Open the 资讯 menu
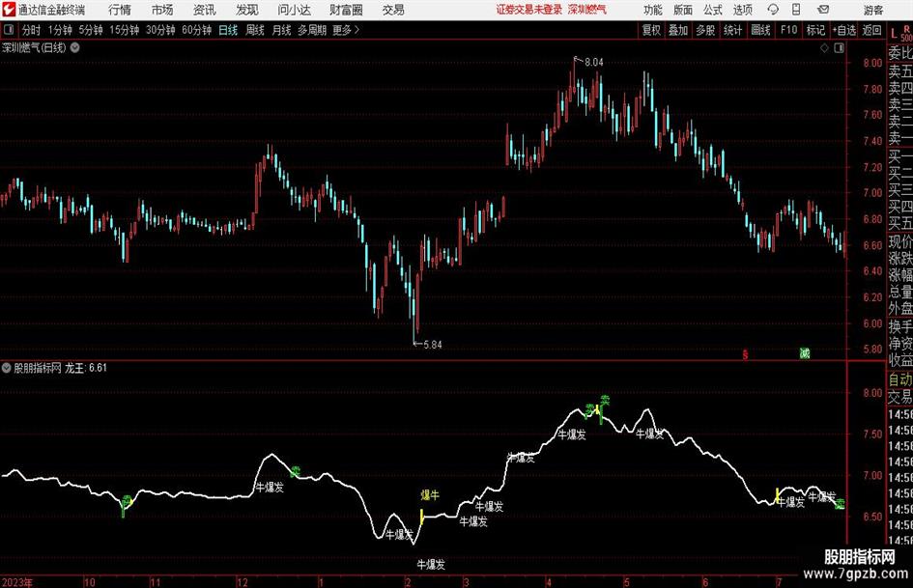This screenshot has height=588, width=913. [205, 10]
